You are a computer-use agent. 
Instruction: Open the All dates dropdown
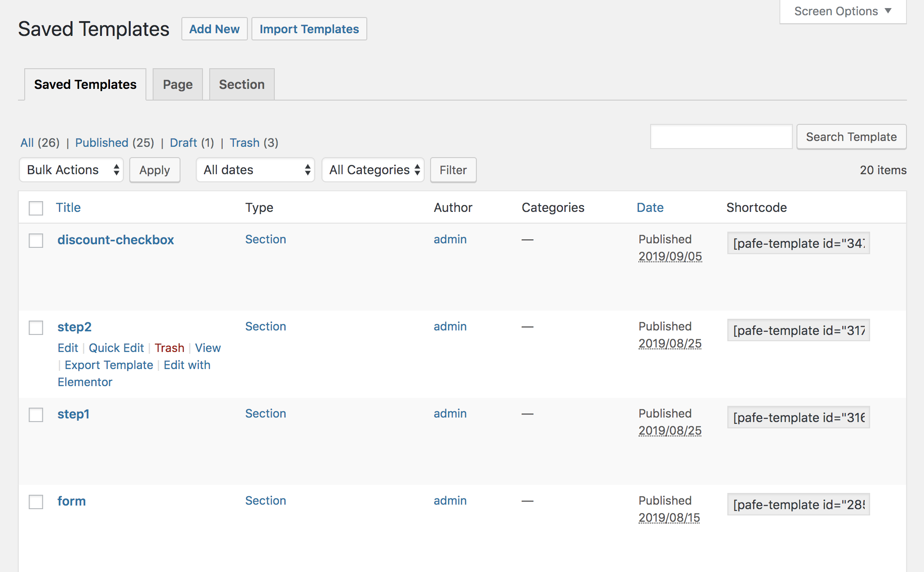[x=255, y=170]
